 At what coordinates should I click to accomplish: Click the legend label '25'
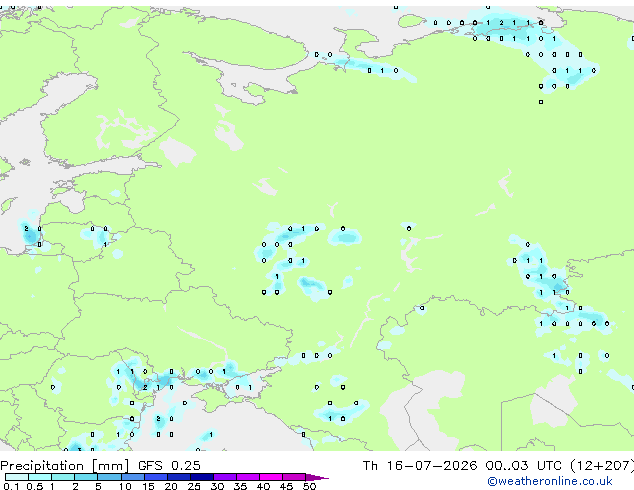click(x=194, y=486)
